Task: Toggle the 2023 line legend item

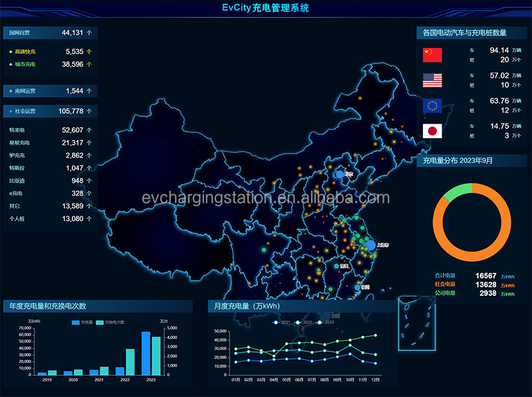Action: click(x=325, y=323)
